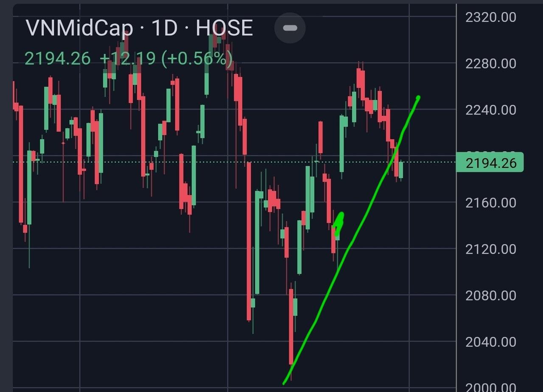Click the 2120.00 price axis label
The width and height of the screenshot is (543, 392).
(490, 249)
